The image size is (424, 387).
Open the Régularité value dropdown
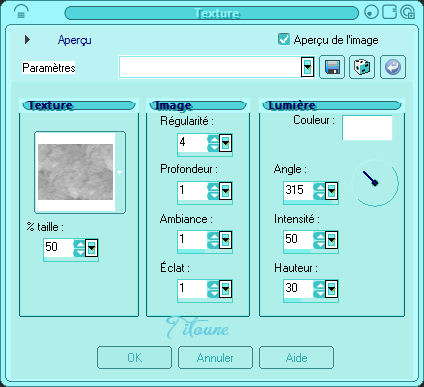coord(225,143)
